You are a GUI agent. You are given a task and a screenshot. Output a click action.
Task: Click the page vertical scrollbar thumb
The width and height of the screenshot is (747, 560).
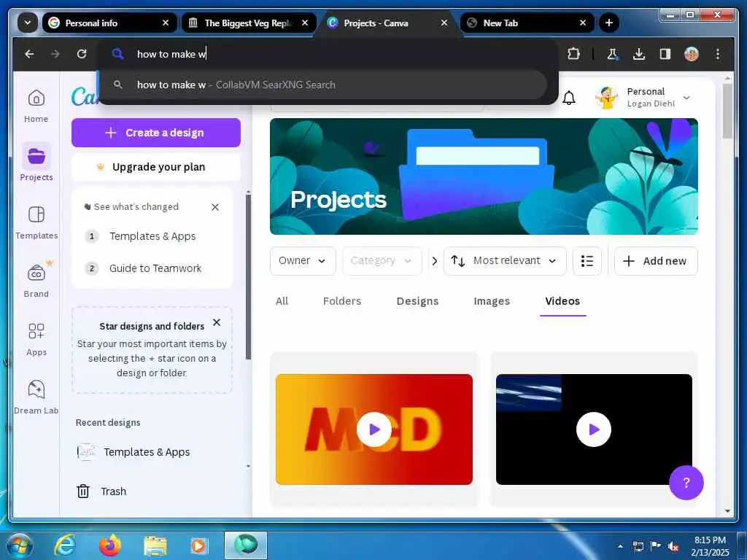point(727,111)
